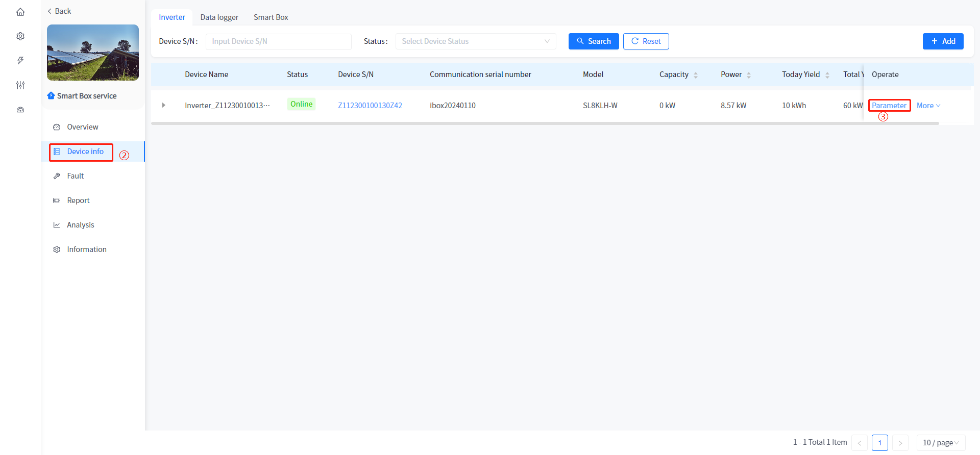Open the 10 / page size dropdown
The height and width of the screenshot is (455, 980).
point(941,443)
